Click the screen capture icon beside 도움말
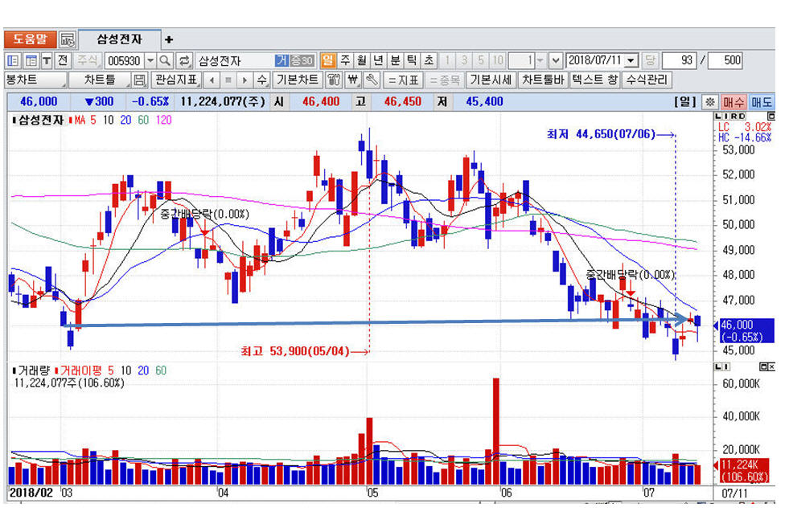This screenshot has height=532, width=789. click(x=68, y=39)
